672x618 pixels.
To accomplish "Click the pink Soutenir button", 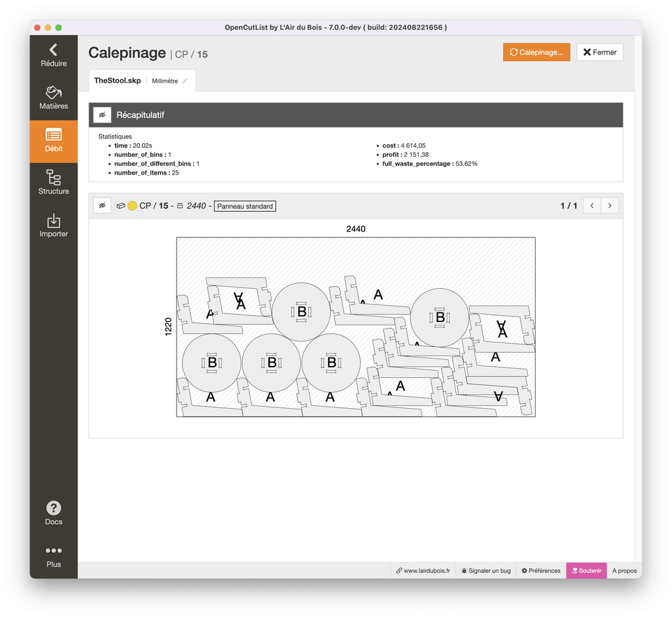I will coord(586,570).
